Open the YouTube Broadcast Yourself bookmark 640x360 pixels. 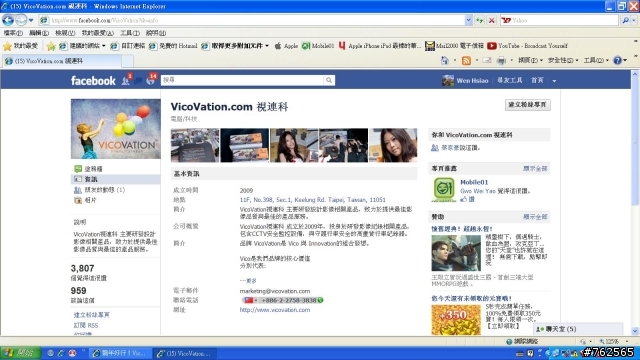pyautogui.click(x=527, y=46)
